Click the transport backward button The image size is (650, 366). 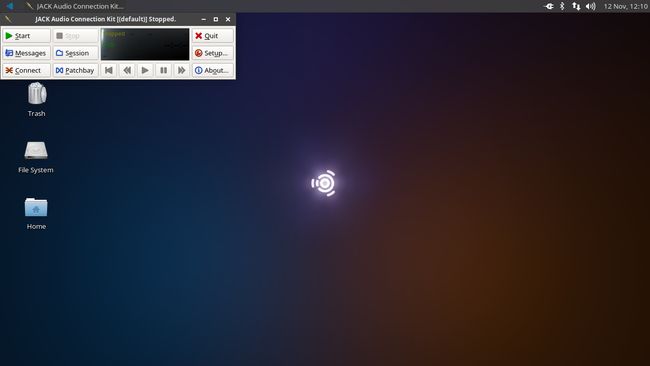[127, 70]
